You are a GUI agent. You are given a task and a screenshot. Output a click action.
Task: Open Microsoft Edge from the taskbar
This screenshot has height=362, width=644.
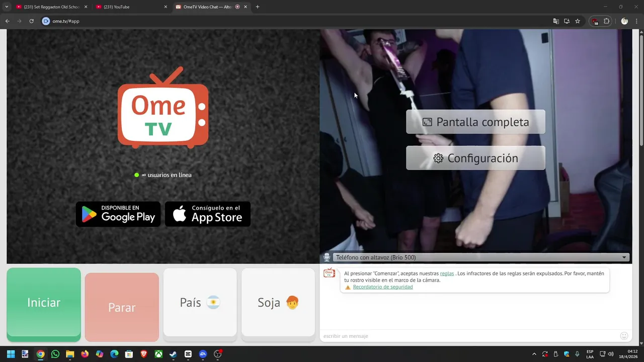pyautogui.click(x=114, y=354)
